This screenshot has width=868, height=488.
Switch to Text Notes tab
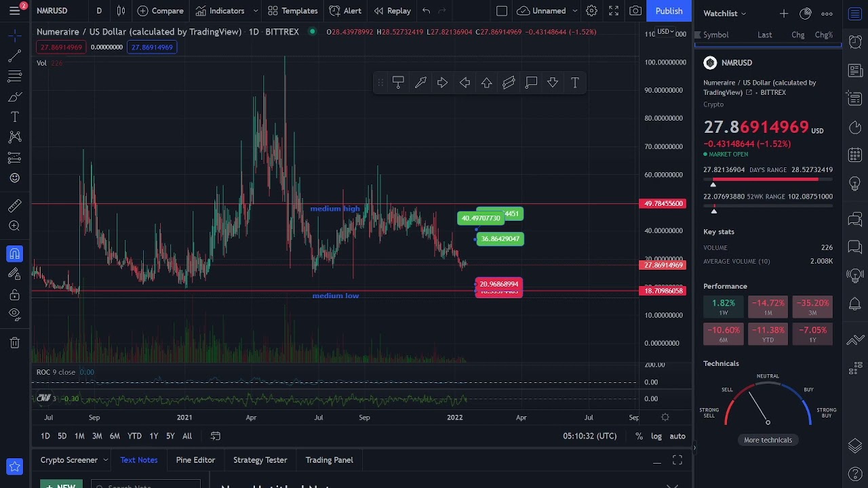139,460
